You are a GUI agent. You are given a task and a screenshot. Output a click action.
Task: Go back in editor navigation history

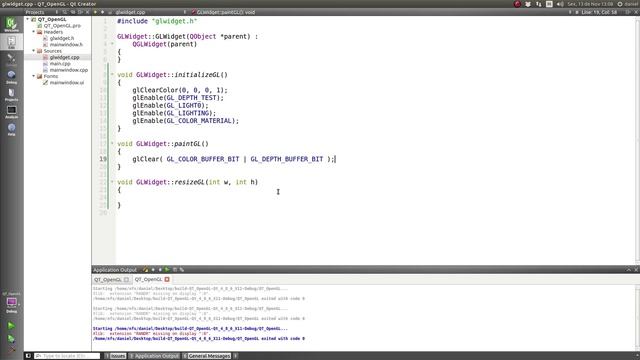click(x=95, y=12)
